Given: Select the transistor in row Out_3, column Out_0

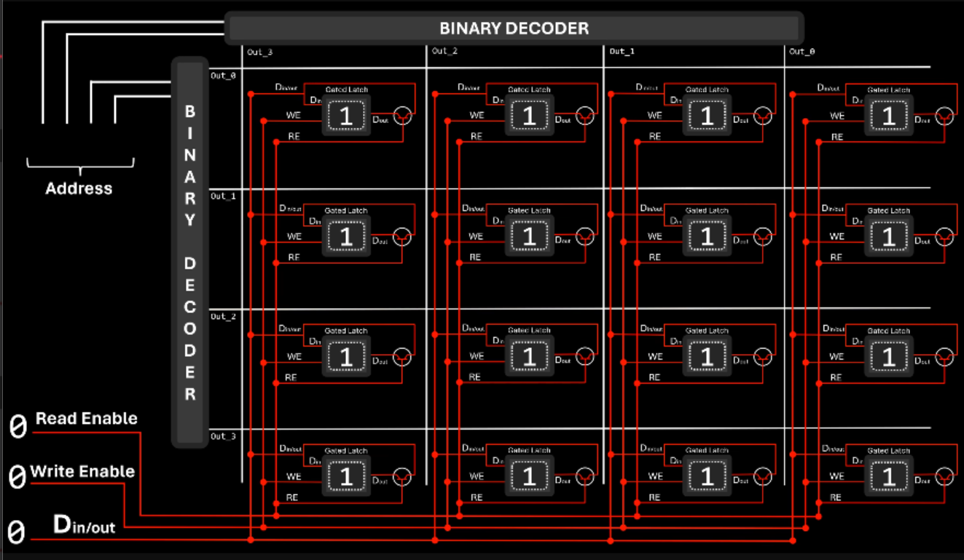Looking at the screenshot, I should (944, 476).
